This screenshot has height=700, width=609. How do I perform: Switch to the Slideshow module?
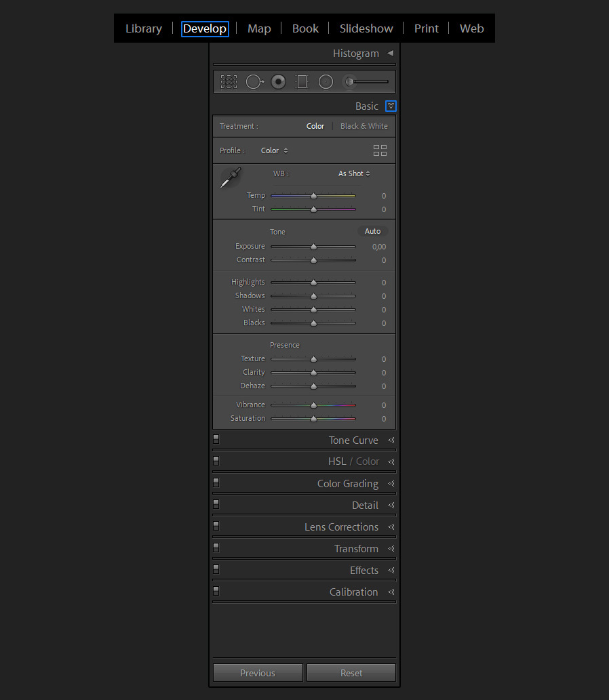click(366, 28)
